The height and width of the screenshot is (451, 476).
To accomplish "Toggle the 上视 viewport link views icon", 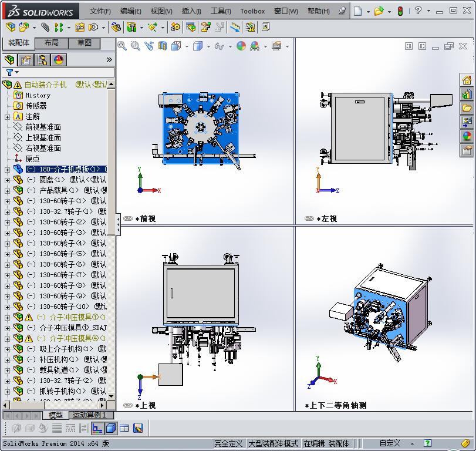I will pos(128,405).
